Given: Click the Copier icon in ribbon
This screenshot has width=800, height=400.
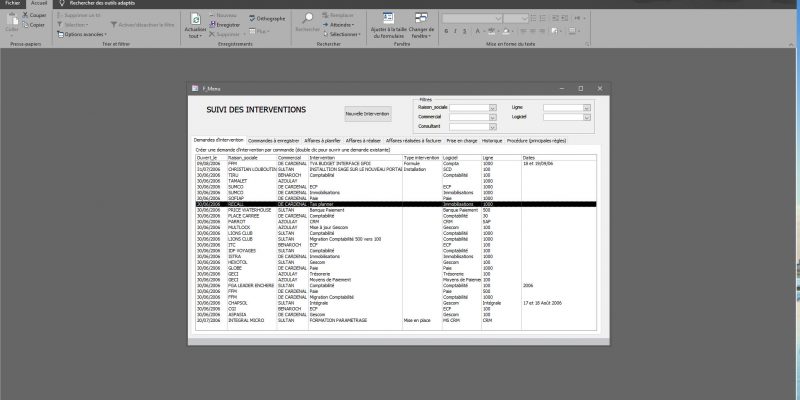Looking at the screenshot, I should [25, 24].
